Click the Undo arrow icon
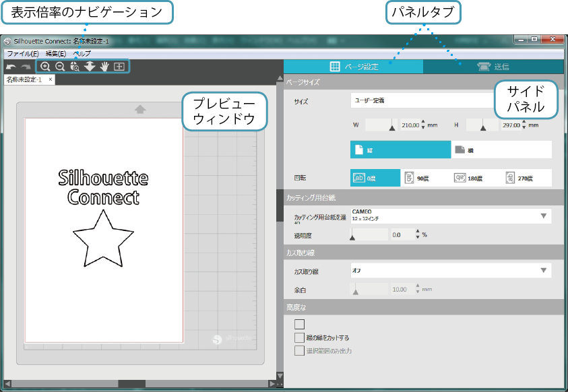This screenshot has height=392, width=568. [x=11, y=67]
